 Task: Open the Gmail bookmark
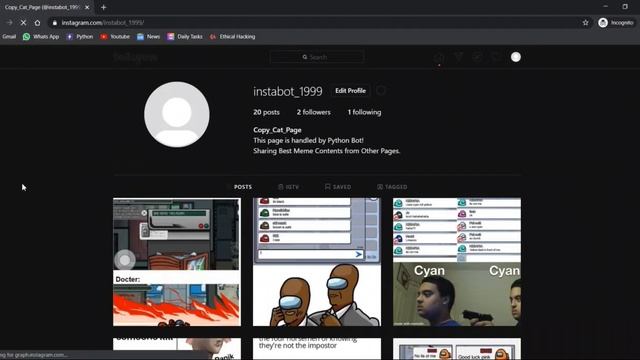[9, 37]
